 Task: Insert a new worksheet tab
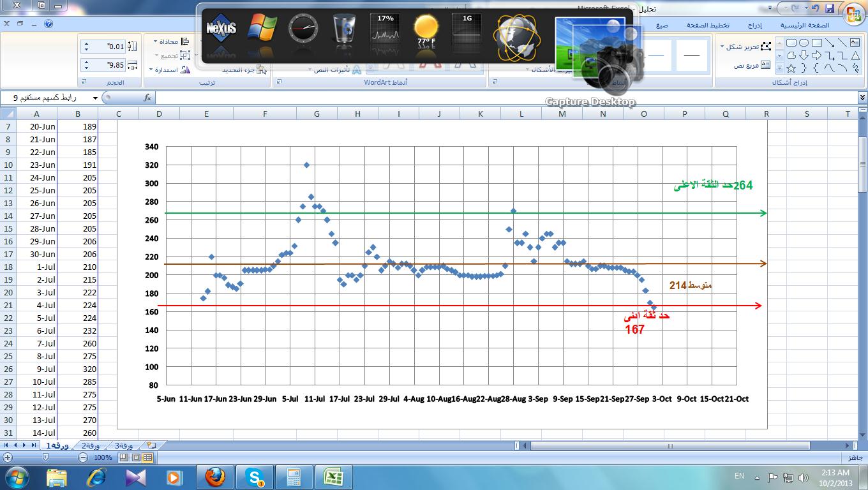151,445
